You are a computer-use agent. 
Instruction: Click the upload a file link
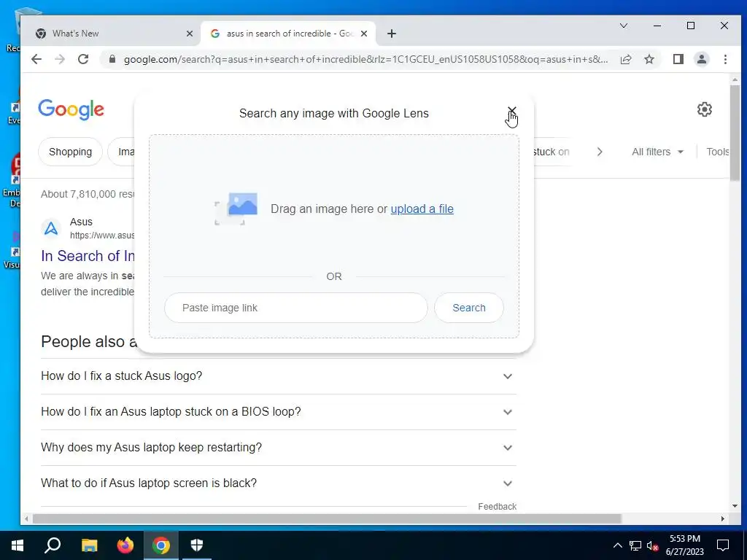click(422, 209)
